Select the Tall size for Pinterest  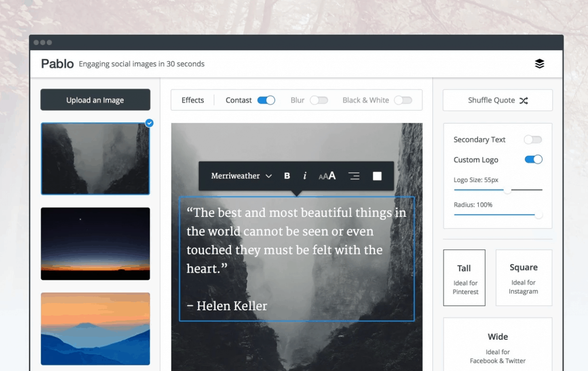464,278
